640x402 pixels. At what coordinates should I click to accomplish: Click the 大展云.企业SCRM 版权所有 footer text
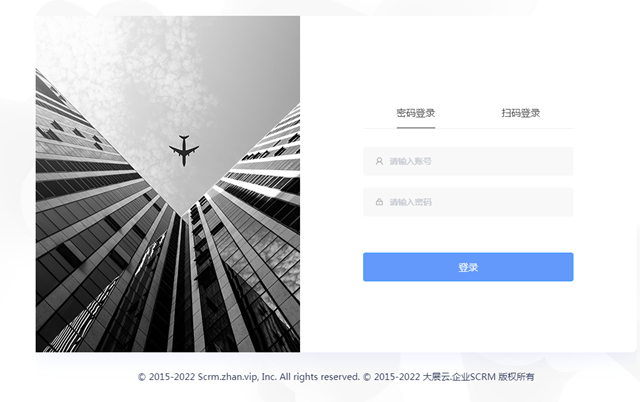478,377
